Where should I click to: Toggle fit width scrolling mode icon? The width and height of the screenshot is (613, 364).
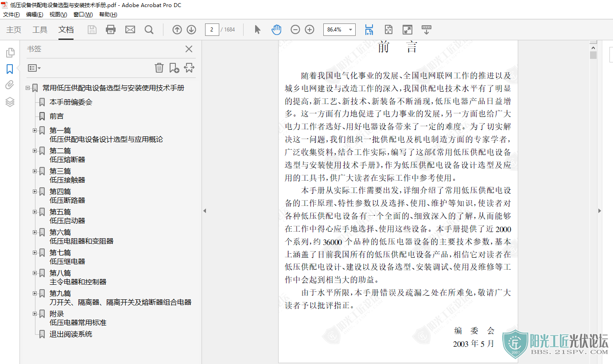point(369,30)
